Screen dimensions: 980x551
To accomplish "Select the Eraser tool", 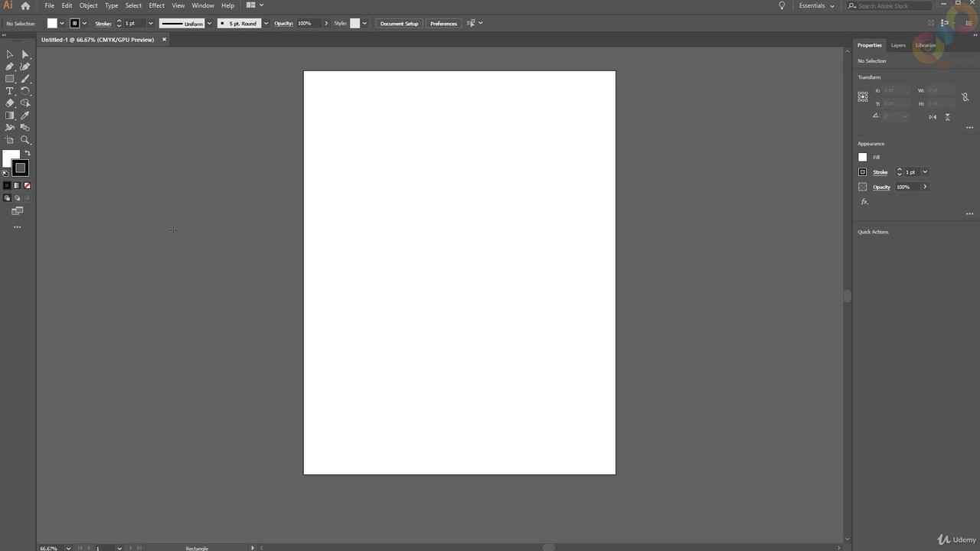I will point(10,103).
